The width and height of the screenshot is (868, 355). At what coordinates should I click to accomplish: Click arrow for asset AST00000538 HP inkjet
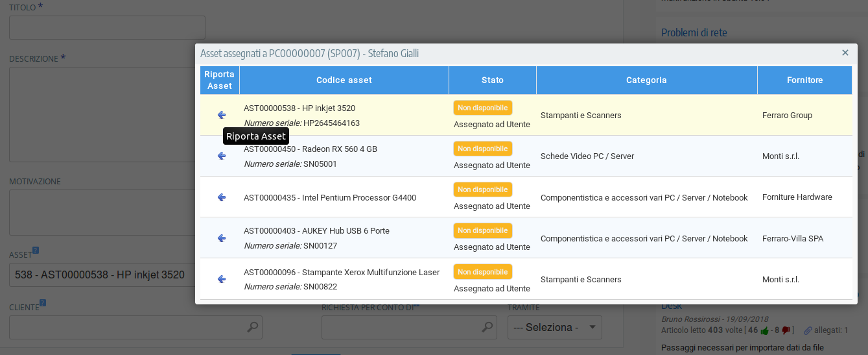221,115
